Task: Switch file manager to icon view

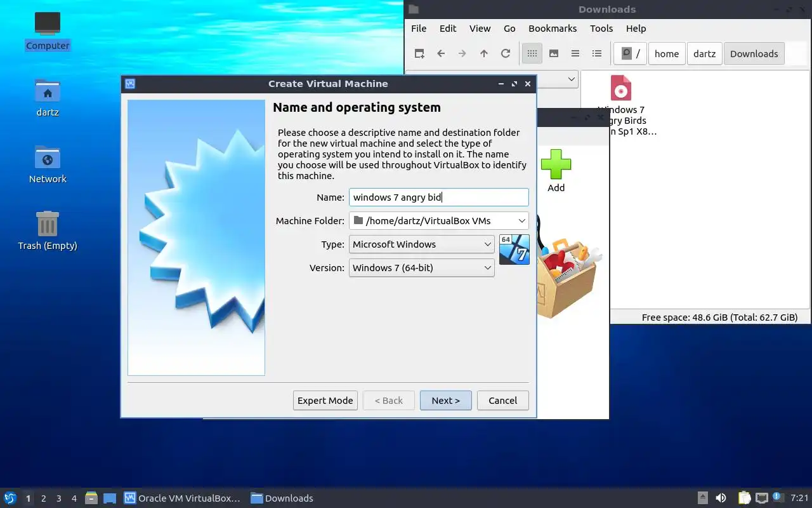Action: 532,54
